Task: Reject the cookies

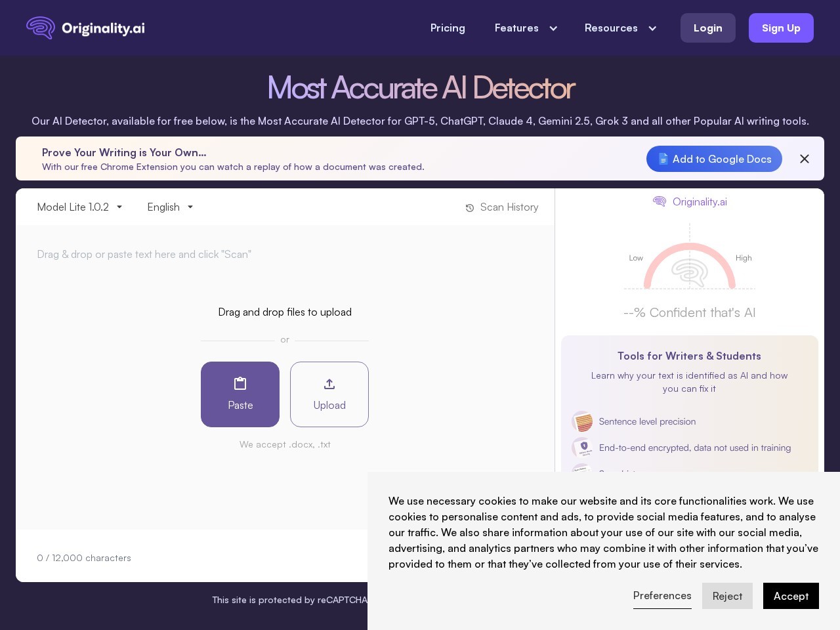Action: tap(727, 596)
